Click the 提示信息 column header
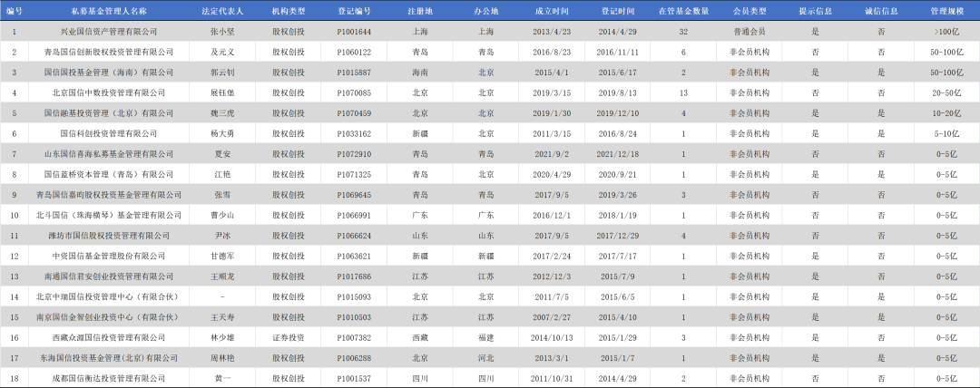Image resolution: width=980 pixels, height=388 pixels. 815,12
